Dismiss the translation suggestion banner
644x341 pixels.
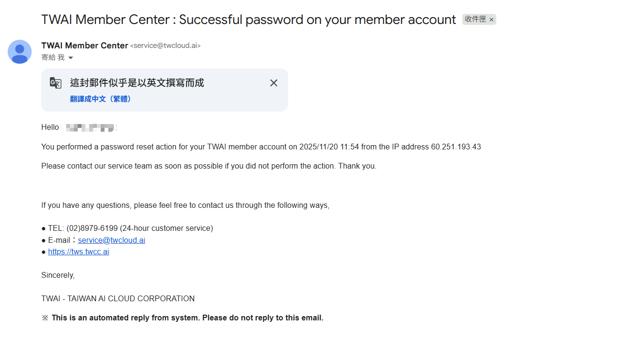click(x=274, y=83)
